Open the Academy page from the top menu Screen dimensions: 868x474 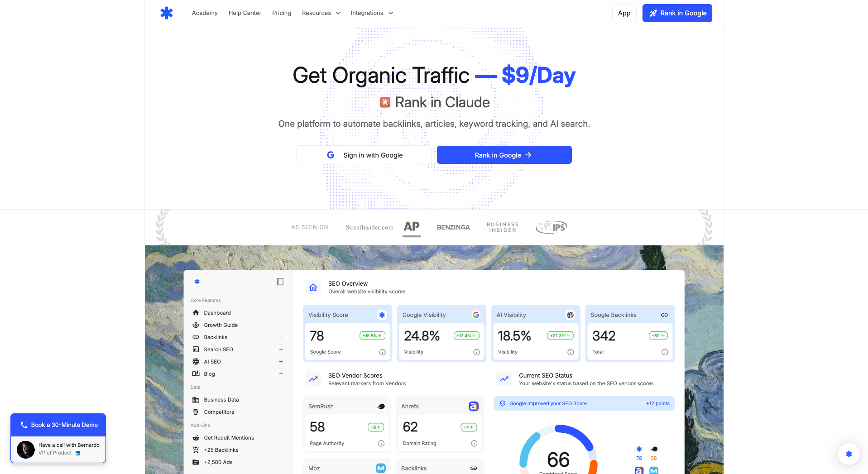[204, 13]
